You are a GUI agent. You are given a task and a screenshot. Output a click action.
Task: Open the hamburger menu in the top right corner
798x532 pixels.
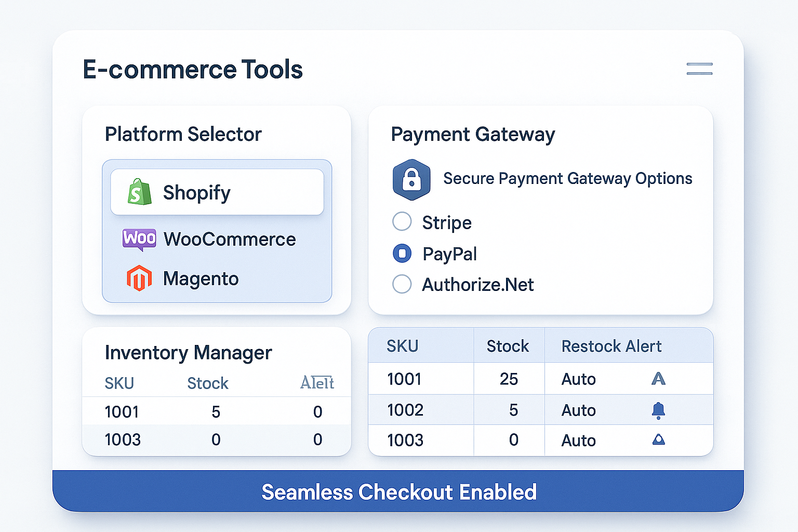(x=699, y=69)
